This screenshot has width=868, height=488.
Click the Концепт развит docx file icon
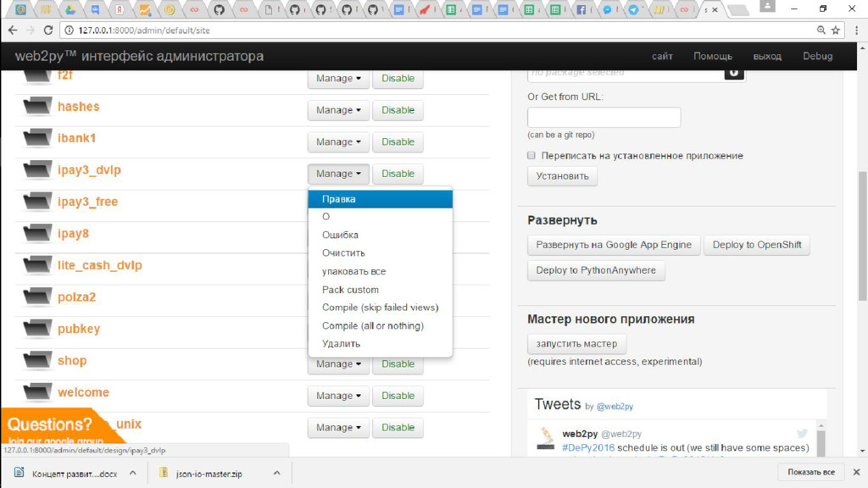point(19,473)
